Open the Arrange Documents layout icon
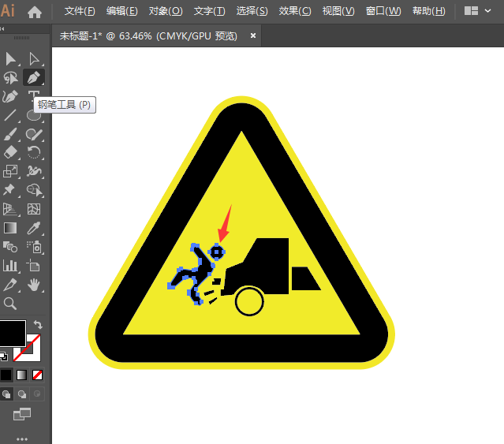 [x=471, y=11]
